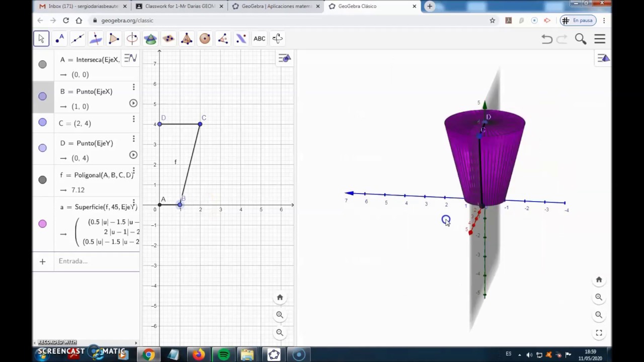Select the ABC text tool
644x362 pixels.
click(259, 39)
